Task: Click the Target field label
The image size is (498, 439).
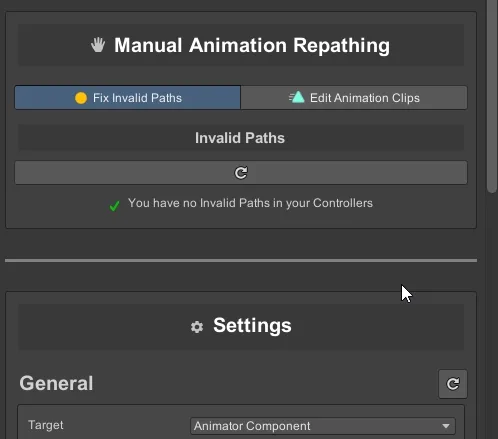Action: point(46,425)
